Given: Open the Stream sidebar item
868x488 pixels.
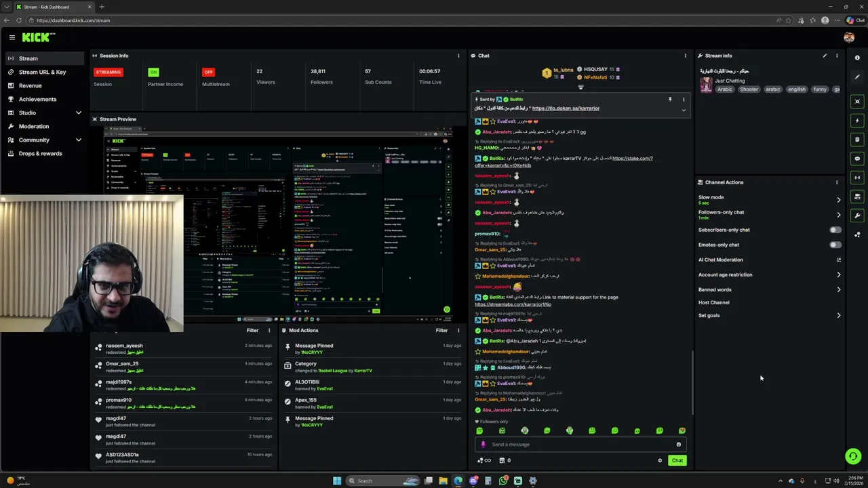Looking at the screenshot, I should [45, 58].
